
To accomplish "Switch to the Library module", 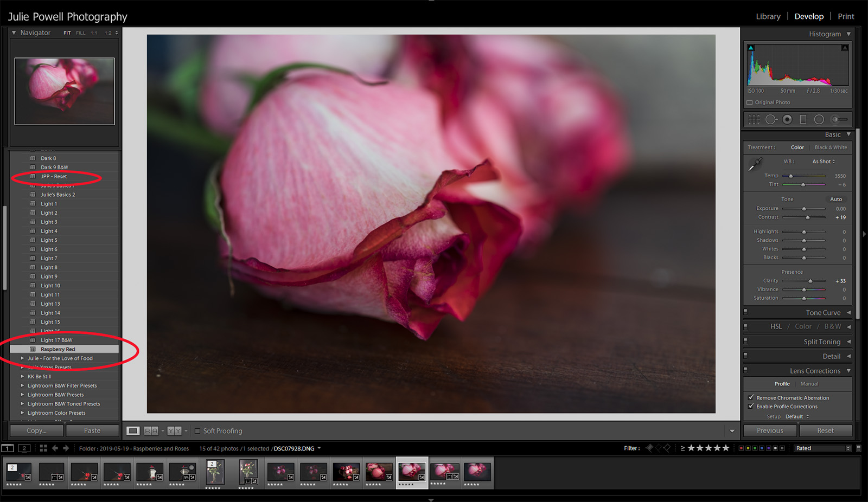I will (768, 17).
